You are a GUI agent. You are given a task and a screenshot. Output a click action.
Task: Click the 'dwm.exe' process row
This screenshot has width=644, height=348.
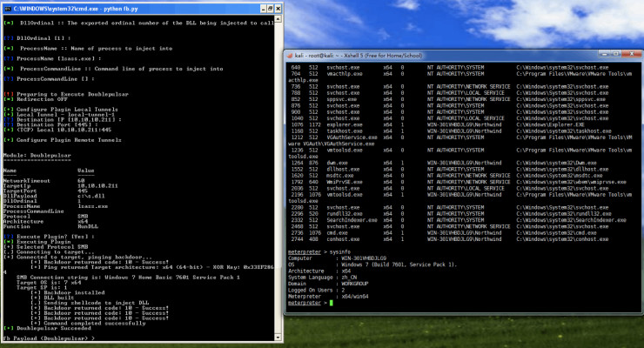pos(445,163)
